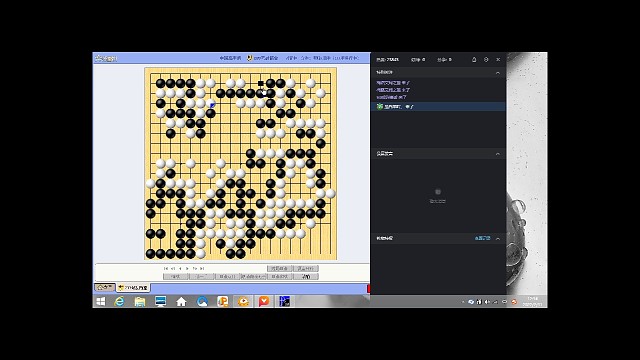Go back one move with single left arrow
Image resolution: width=640 pixels, height=360 pixels.
coord(180,269)
